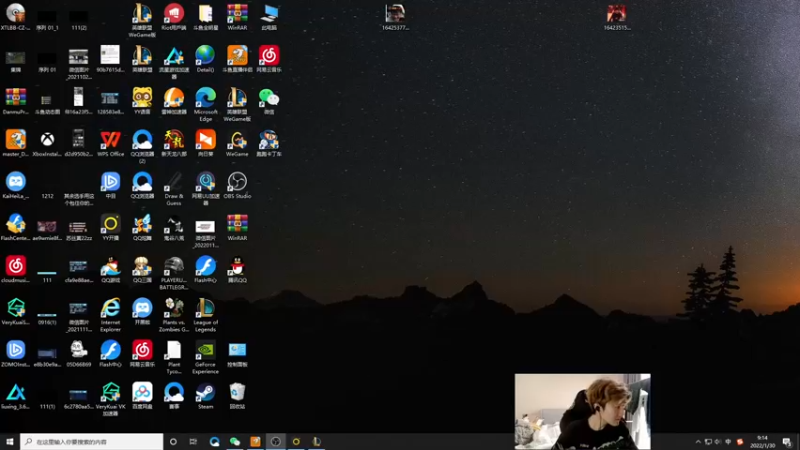The width and height of the screenshot is (800, 450).
Task: Open the Windows Start menu
Action: [x=10, y=441]
